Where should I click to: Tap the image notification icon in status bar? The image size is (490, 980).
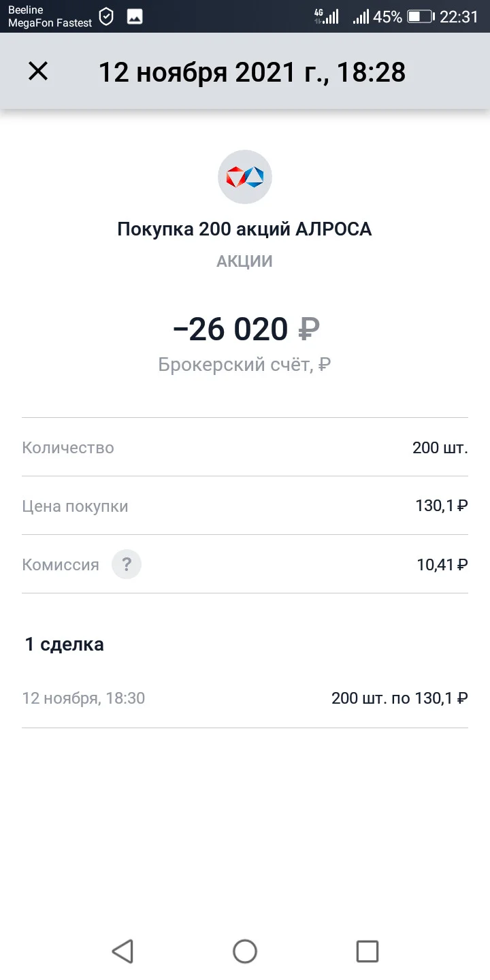point(135,17)
